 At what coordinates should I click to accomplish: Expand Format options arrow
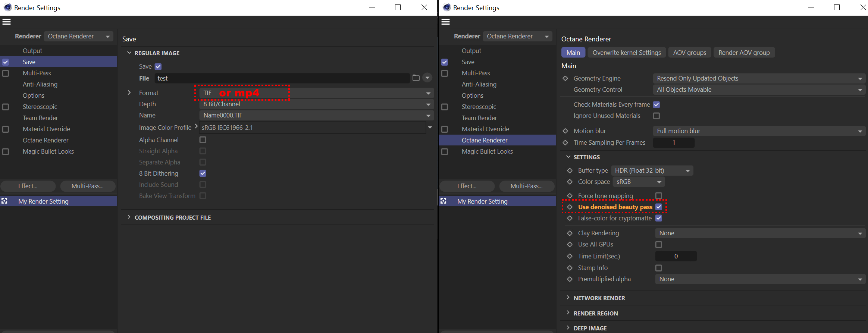pos(129,92)
